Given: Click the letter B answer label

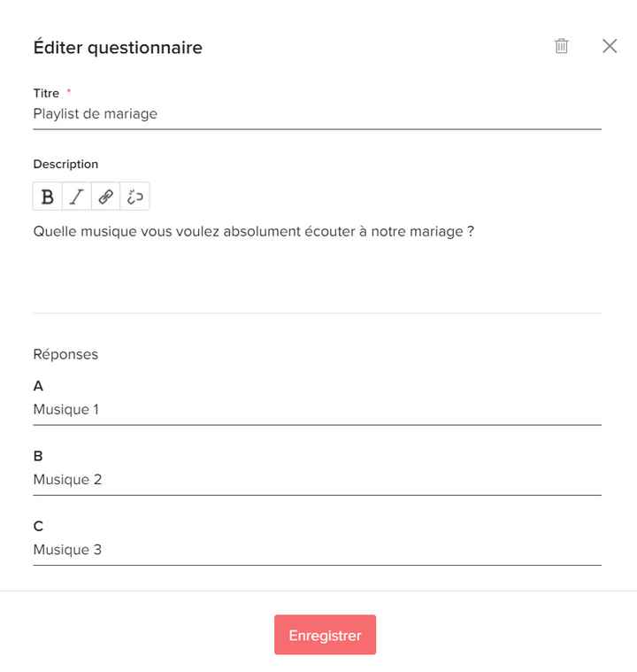Looking at the screenshot, I should [38, 456].
